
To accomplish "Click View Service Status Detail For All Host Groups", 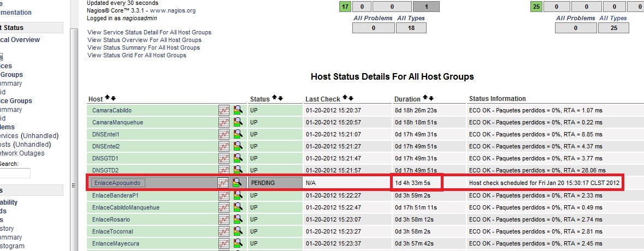I will pos(149,32).
